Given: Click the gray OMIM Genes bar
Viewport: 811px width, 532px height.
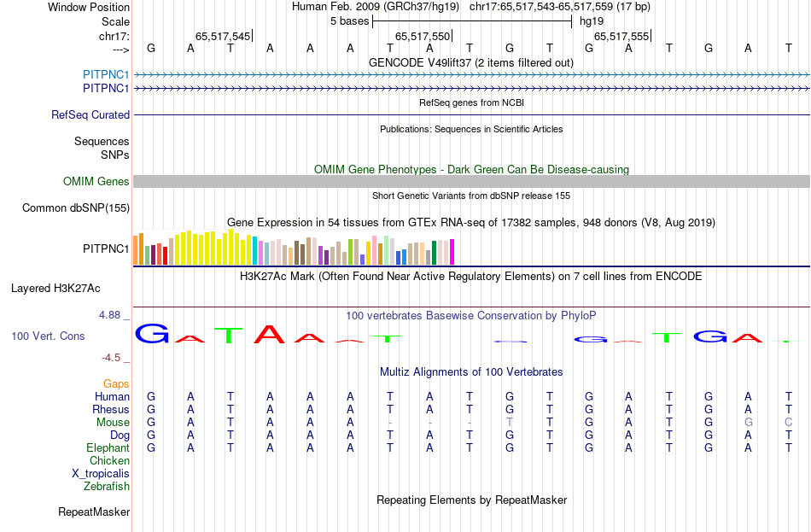Looking at the screenshot, I should pyautogui.click(x=472, y=181).
